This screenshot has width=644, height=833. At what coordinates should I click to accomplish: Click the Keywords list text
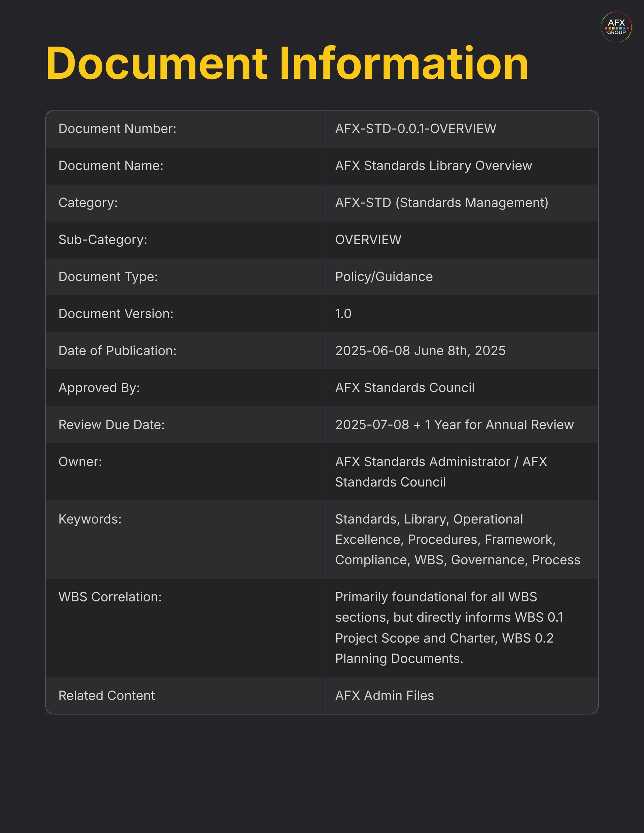click(457, 540)
